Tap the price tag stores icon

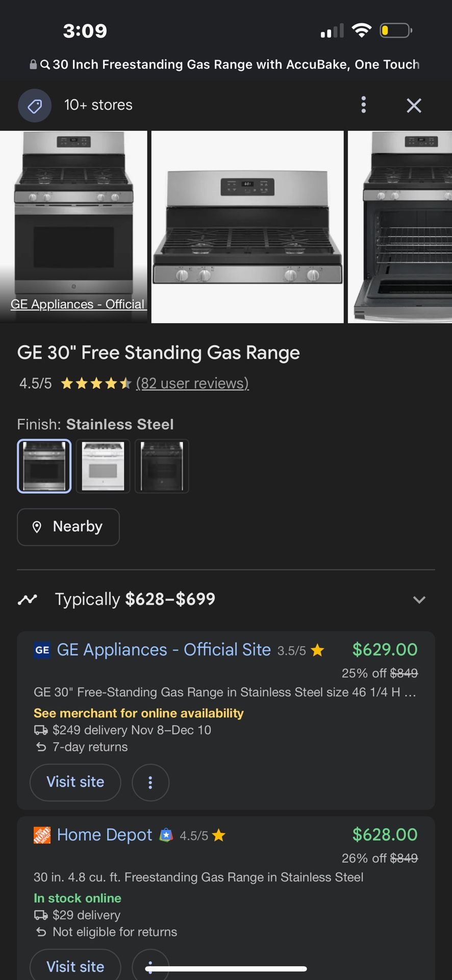click(35, 106)
